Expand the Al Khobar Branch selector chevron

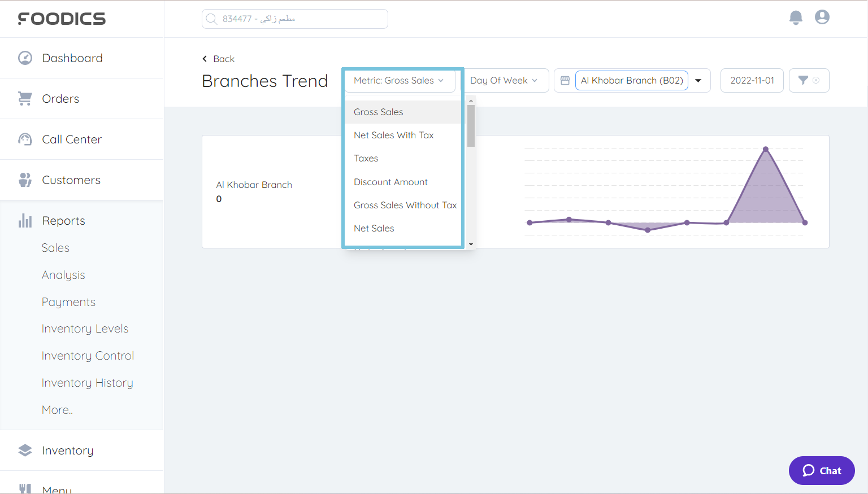click(698, 80)
